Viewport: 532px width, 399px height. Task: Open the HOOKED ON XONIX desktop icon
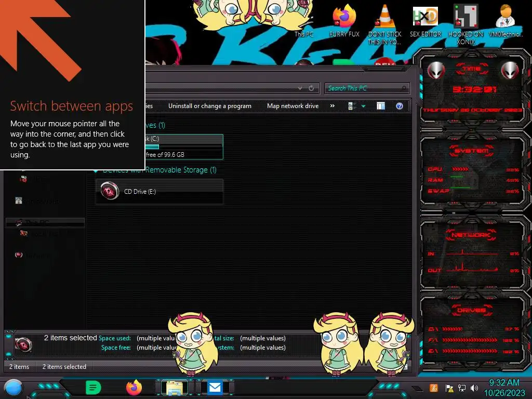click(465, 24)
